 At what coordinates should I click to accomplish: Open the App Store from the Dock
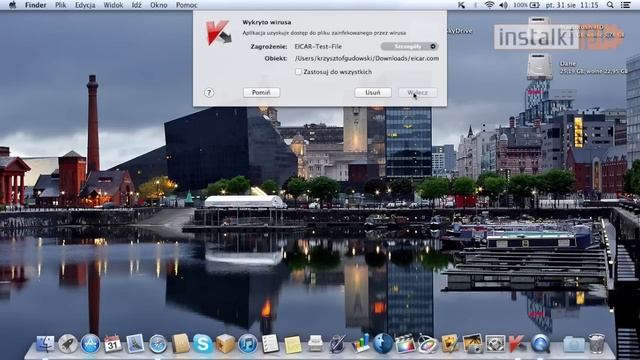click(x=90, y=344)
